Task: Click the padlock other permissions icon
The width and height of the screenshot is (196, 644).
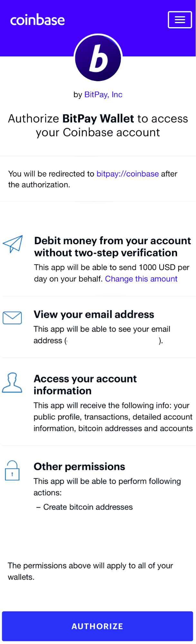Action: 12,471
